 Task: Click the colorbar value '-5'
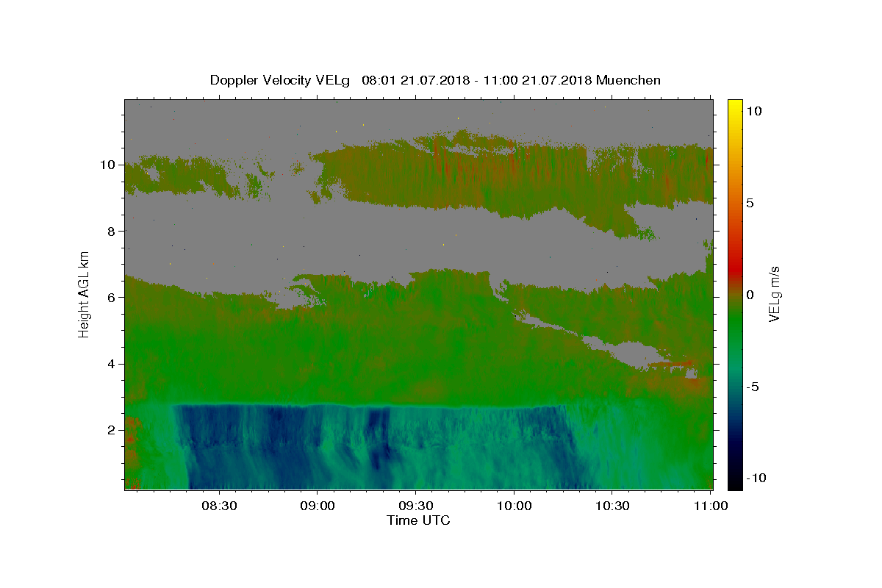pyautogui.click(x=752, y=387)
